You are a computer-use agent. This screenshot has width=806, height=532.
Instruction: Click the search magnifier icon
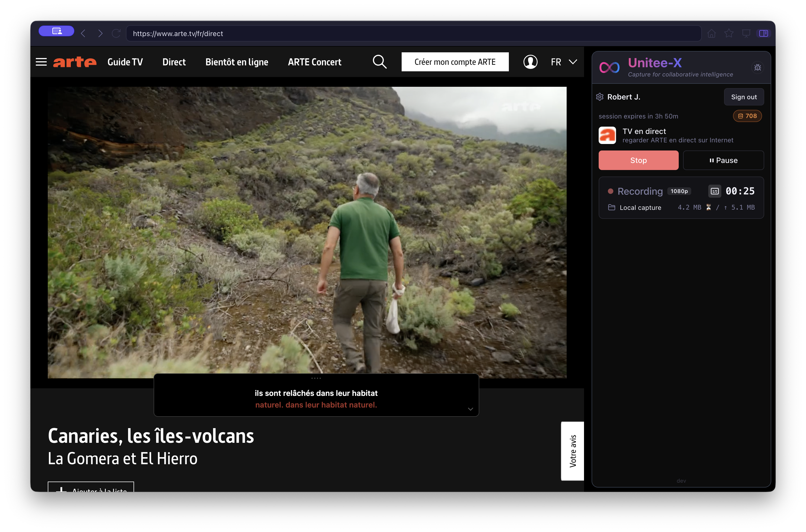point(379,62)
